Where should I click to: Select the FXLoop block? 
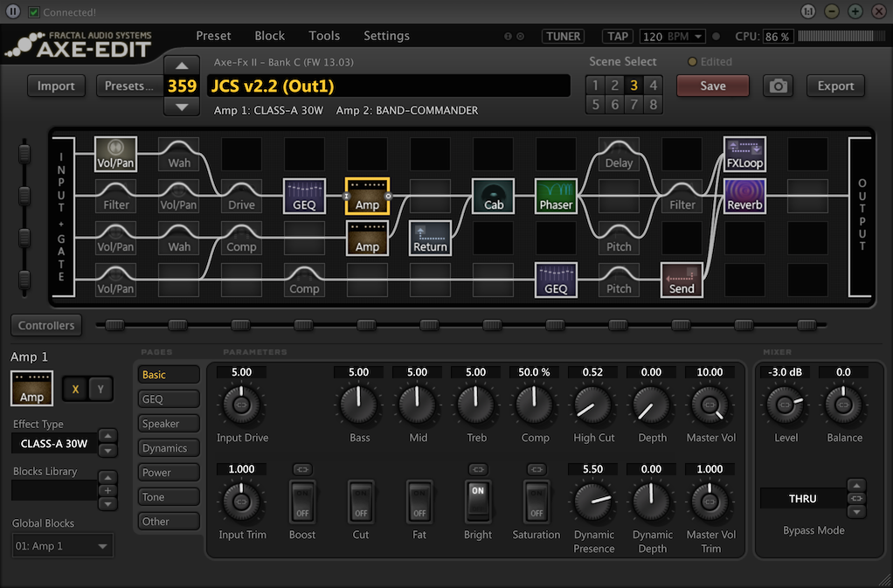tap(744, 154)
